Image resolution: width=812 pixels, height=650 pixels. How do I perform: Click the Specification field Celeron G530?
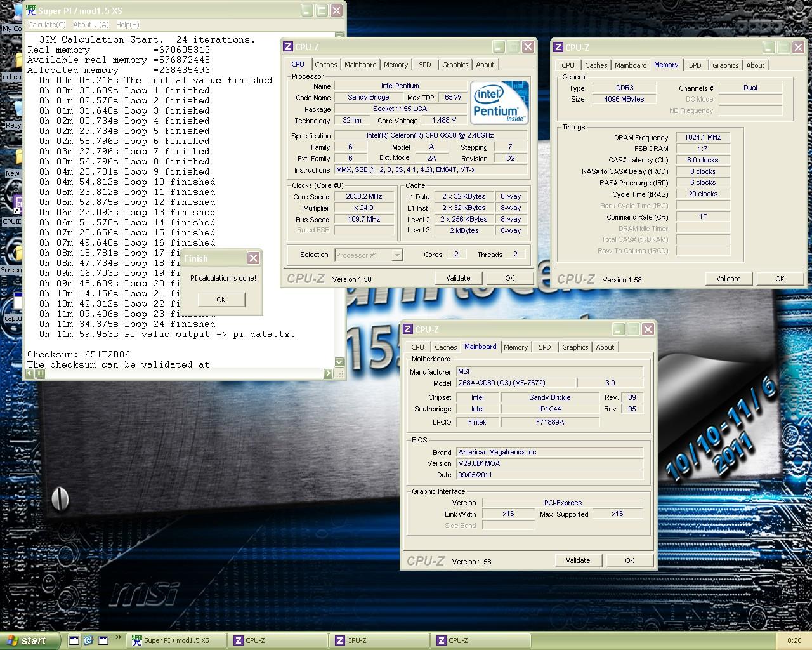(431, 136)
